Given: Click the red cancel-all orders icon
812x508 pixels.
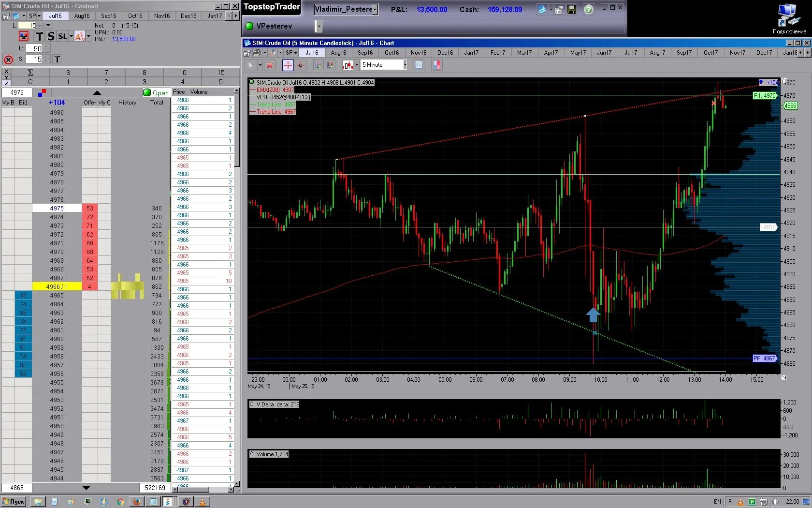Looking at the screenshot, I should [x=8, y=60].
